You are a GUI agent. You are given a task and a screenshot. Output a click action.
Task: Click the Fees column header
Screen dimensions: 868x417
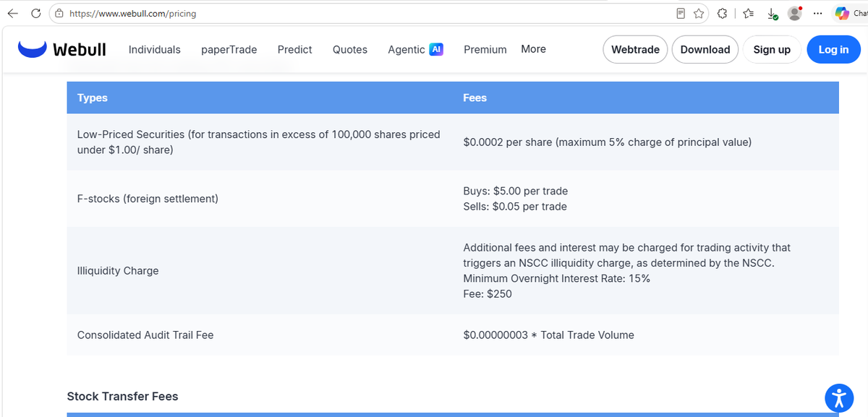pyautogui.click(x=475, y=98)
